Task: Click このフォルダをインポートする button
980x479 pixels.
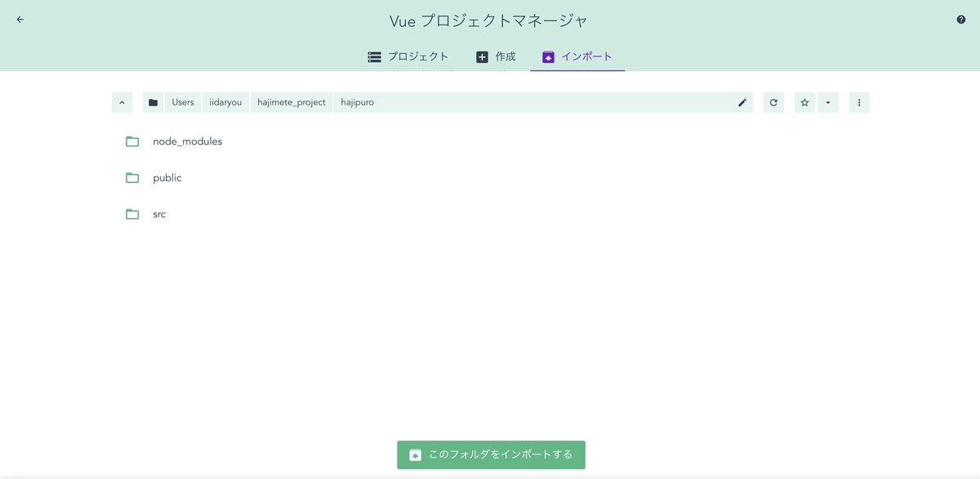Action: tap(491, 454)
